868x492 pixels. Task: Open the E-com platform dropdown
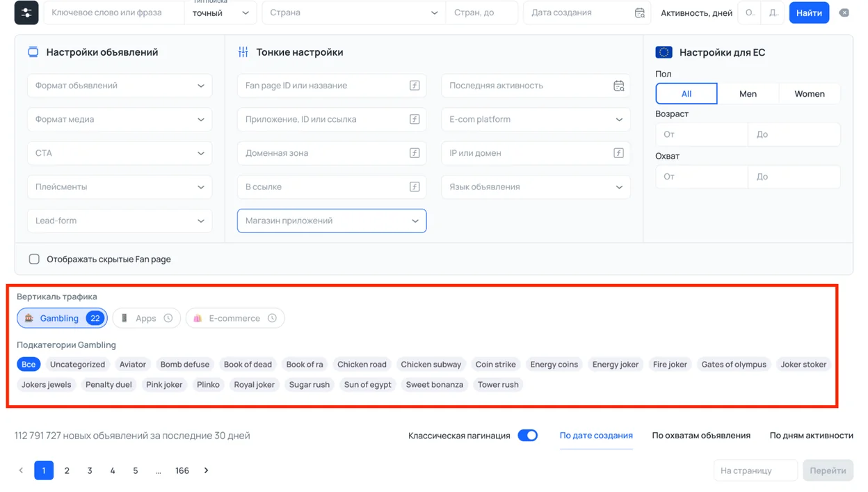click(x=536, y=119)
